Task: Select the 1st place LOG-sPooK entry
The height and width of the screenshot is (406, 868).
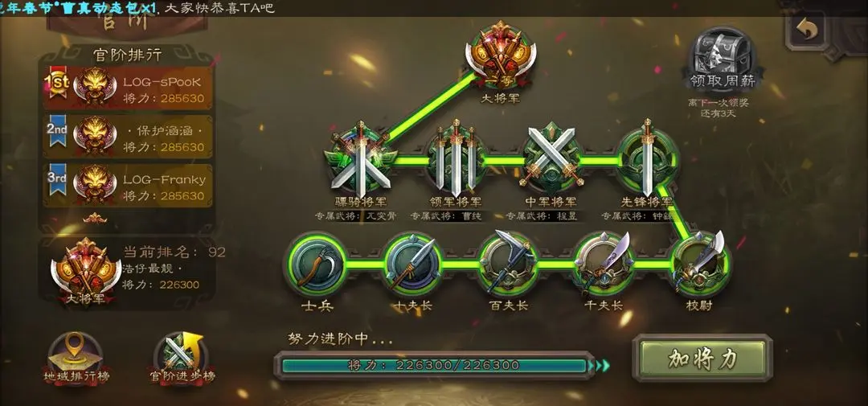Action: pyautogui.click(x=127, y=88)
